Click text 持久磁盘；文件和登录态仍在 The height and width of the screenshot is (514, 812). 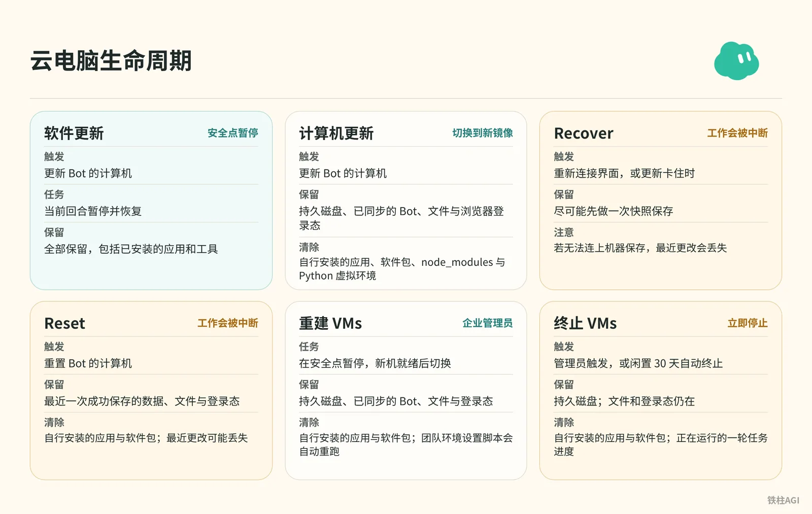coord(624,401)
